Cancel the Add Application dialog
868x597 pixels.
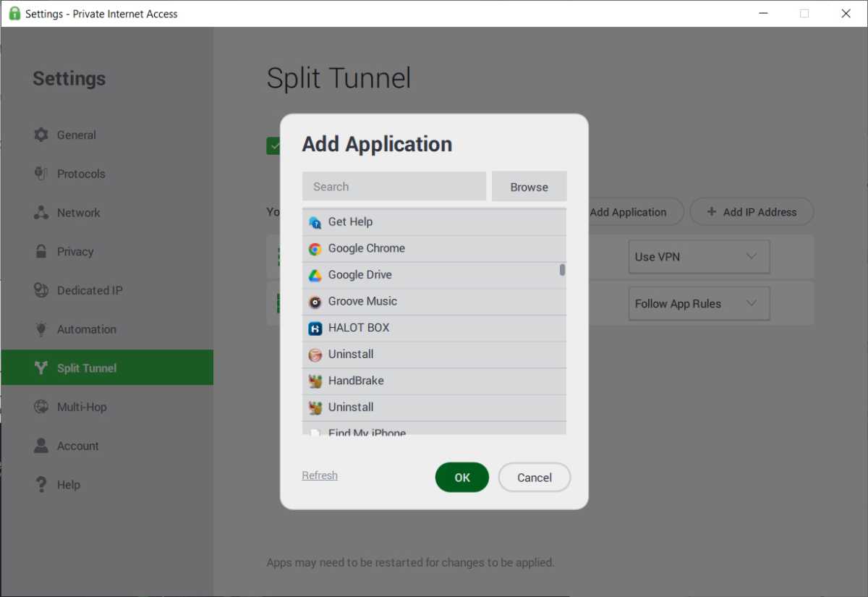coord(535,478)
